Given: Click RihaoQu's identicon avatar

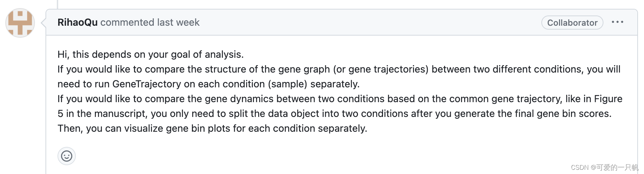Looking at the screenshot, I should point(20,23).
